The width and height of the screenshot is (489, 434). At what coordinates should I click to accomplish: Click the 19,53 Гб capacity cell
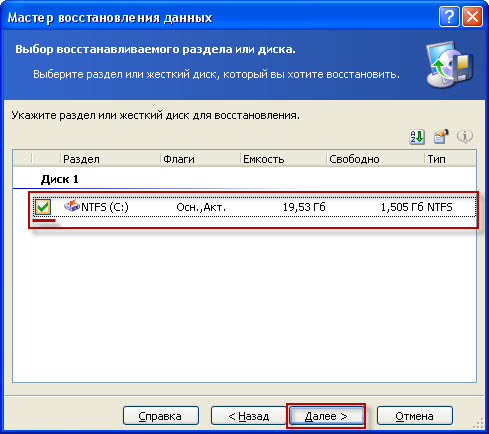tap(304, 207)
